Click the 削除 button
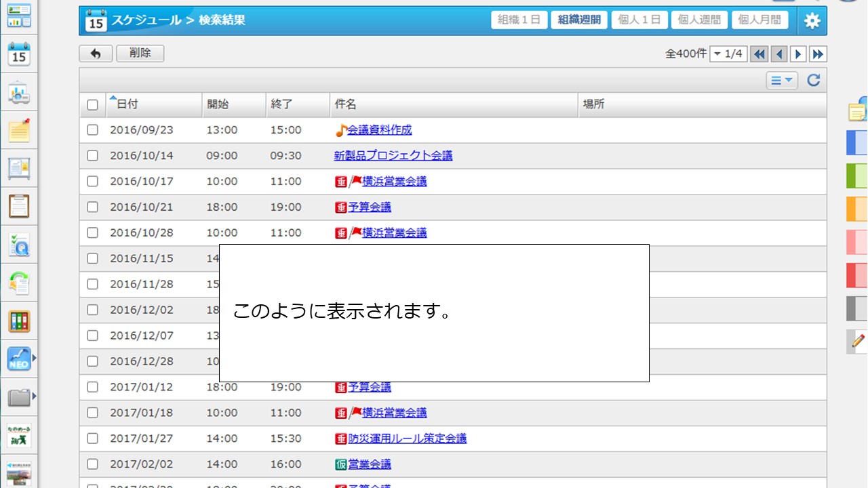 pos(140,54)
